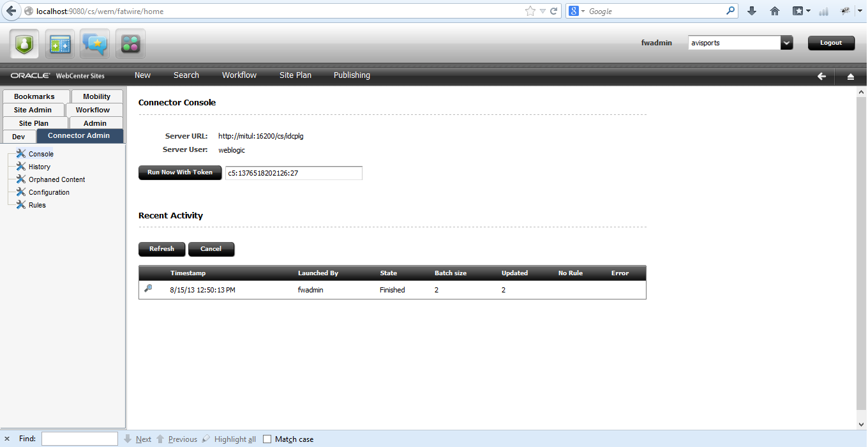Open the avisports site dropdown
Viewport: 868px width, 447px height.
(787, 42)
